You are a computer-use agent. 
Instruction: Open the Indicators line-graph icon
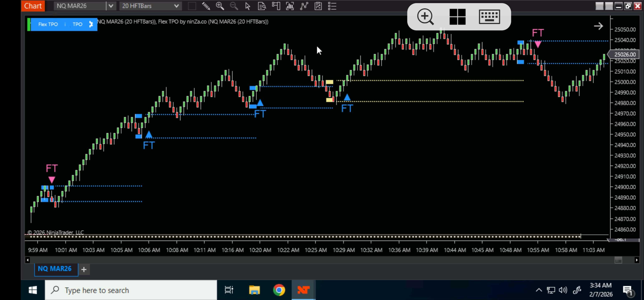pos(304,6)
